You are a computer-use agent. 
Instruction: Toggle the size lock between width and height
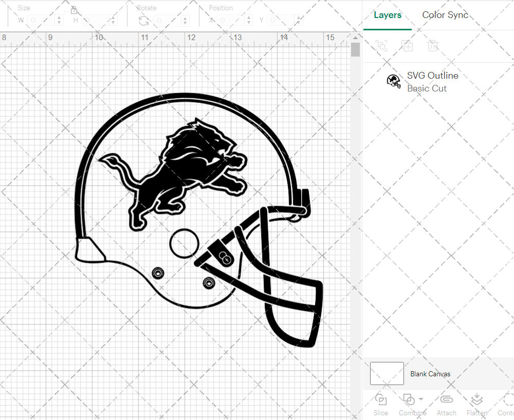74,10
